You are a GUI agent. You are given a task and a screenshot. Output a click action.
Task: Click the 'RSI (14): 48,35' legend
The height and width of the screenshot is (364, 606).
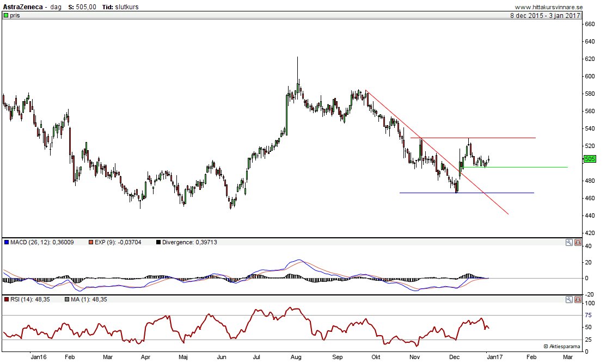(x=30, y=299)
